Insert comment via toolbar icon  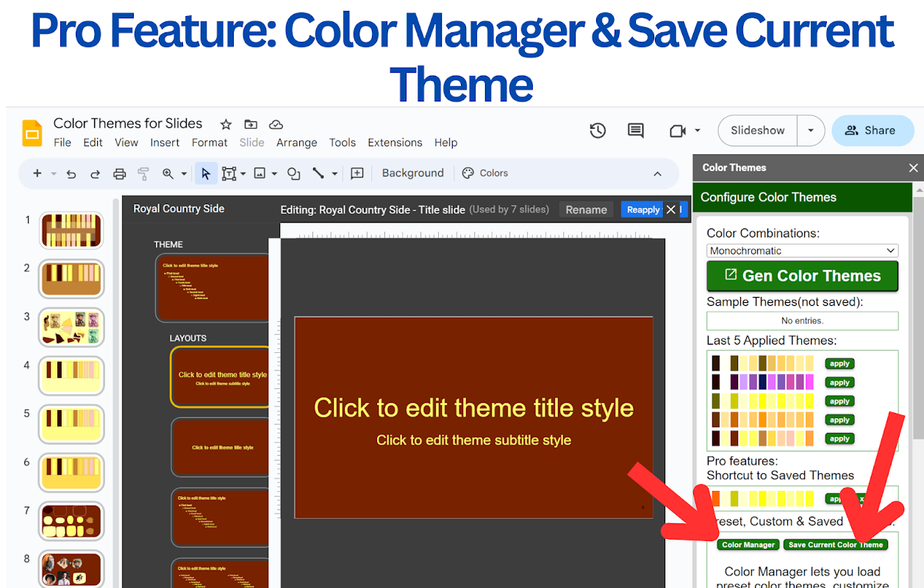pyautogui.click(x=357, y=173)
